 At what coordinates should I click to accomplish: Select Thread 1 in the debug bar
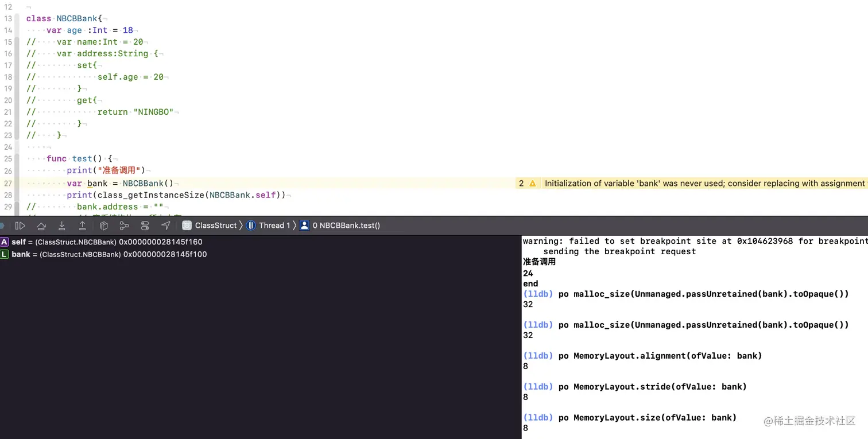pyautogui.click(x=268, y=226)
